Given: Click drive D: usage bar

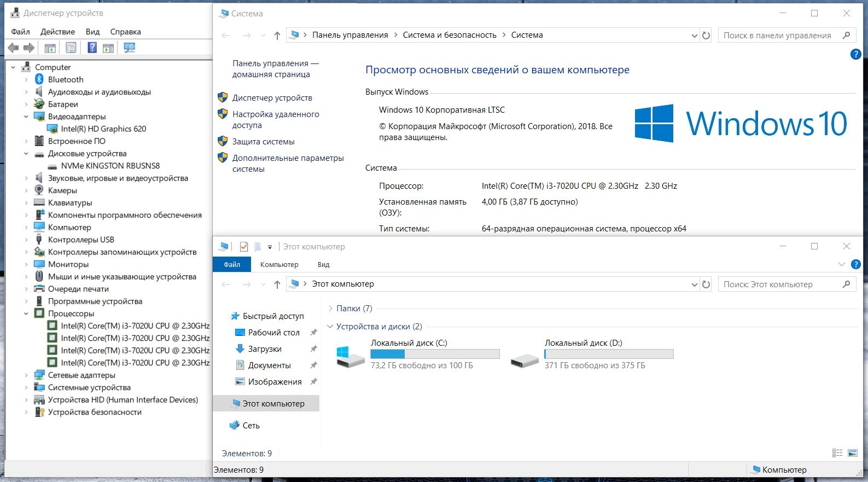Looking at the screenshot, I should [x=609, y=354].
